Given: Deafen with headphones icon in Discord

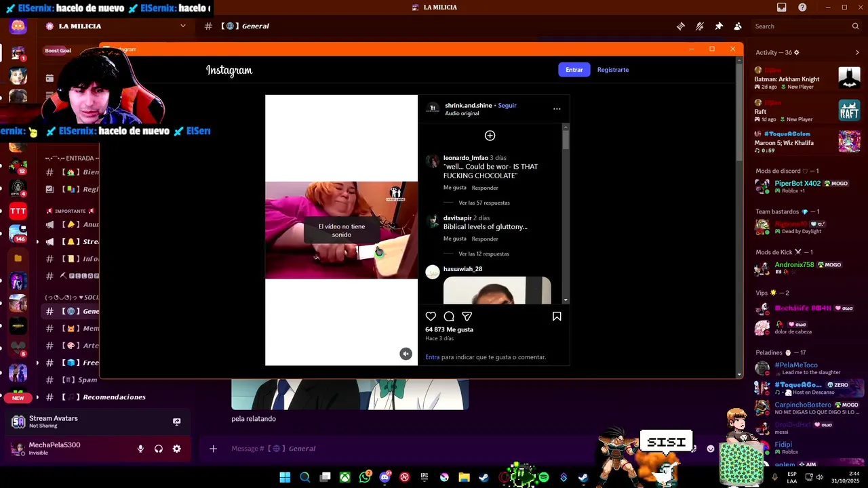Looking at the screenshot, I should (159, 449).
